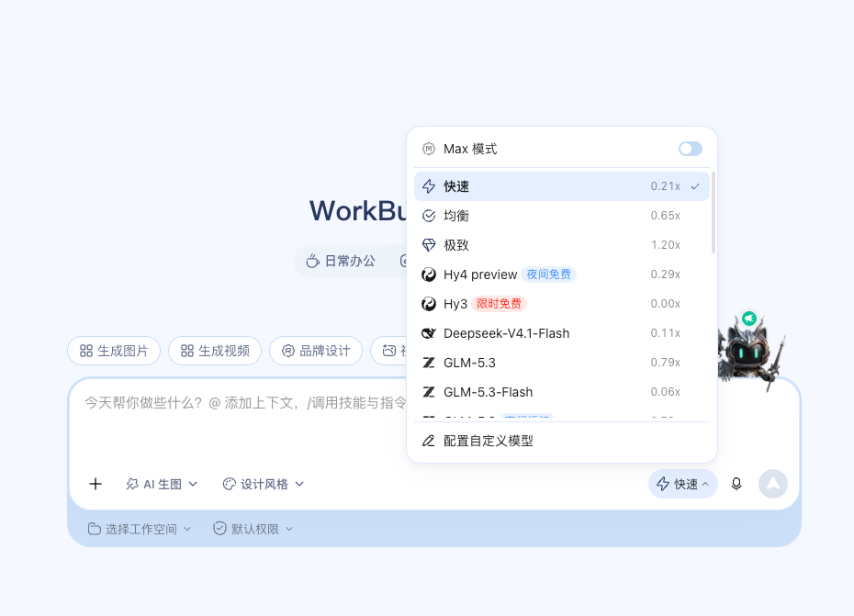Image resolution: width=854 pixels, height=616 pixels.
Task: Click the GLM-5.3-Flash Z logo icon
Action: tap(429, 392)
